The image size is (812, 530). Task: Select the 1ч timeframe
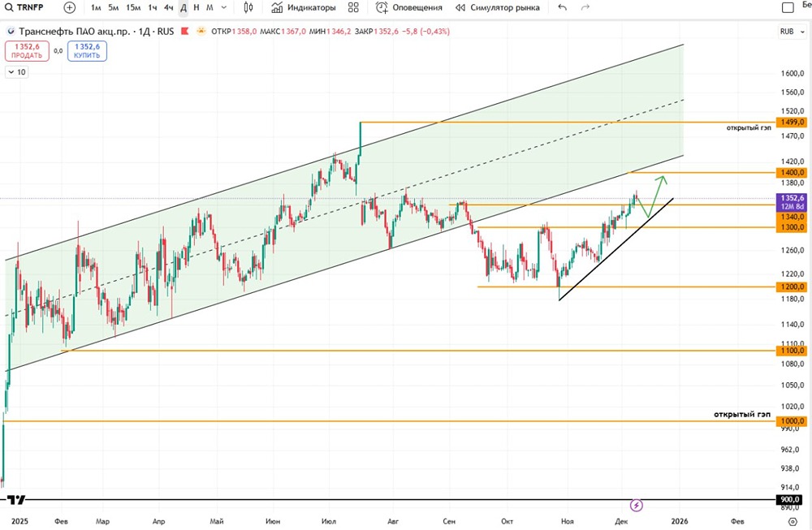[x=153, y=8]
